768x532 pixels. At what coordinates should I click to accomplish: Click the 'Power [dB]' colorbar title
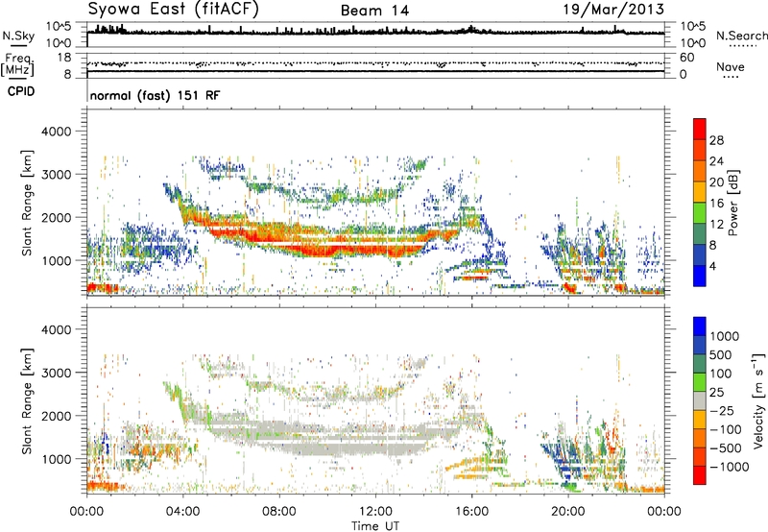click(x=732, y=203)
